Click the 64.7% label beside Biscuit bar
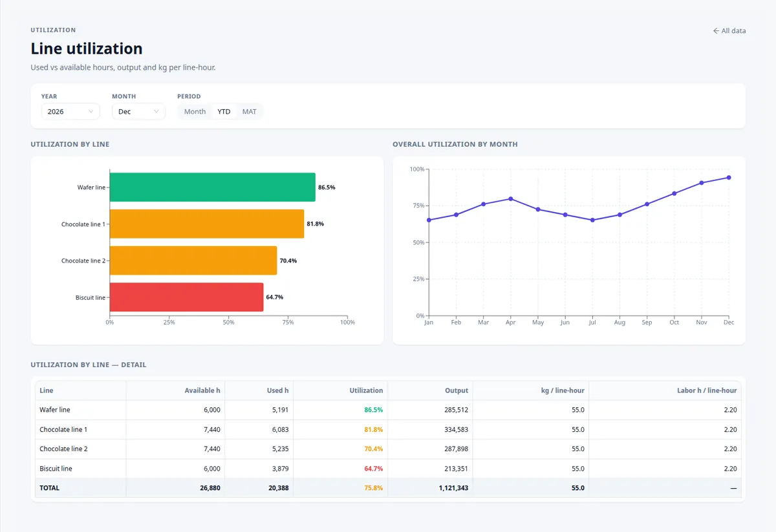 pyautogui.click(x=274, y=297)
